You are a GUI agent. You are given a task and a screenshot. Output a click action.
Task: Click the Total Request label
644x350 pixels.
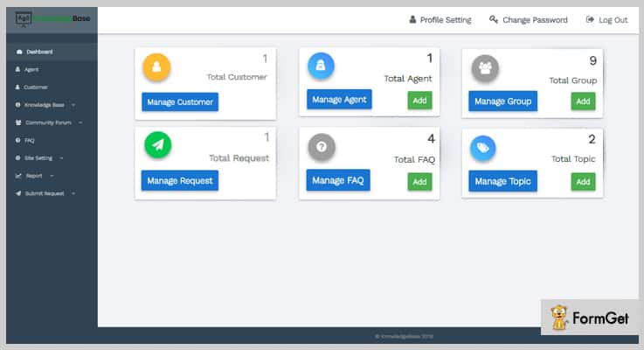(239, 157)
